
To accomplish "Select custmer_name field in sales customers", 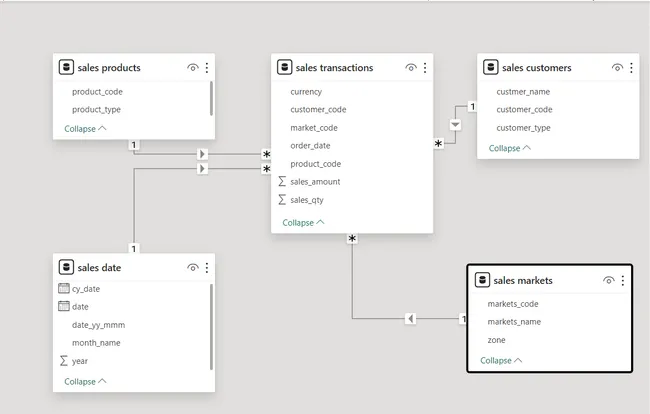I will 523,92.
